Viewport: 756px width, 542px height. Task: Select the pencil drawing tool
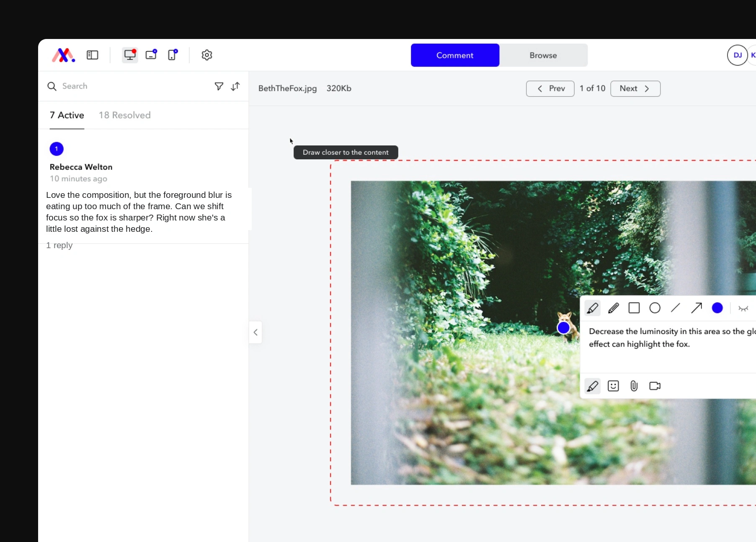click(613, 308)
